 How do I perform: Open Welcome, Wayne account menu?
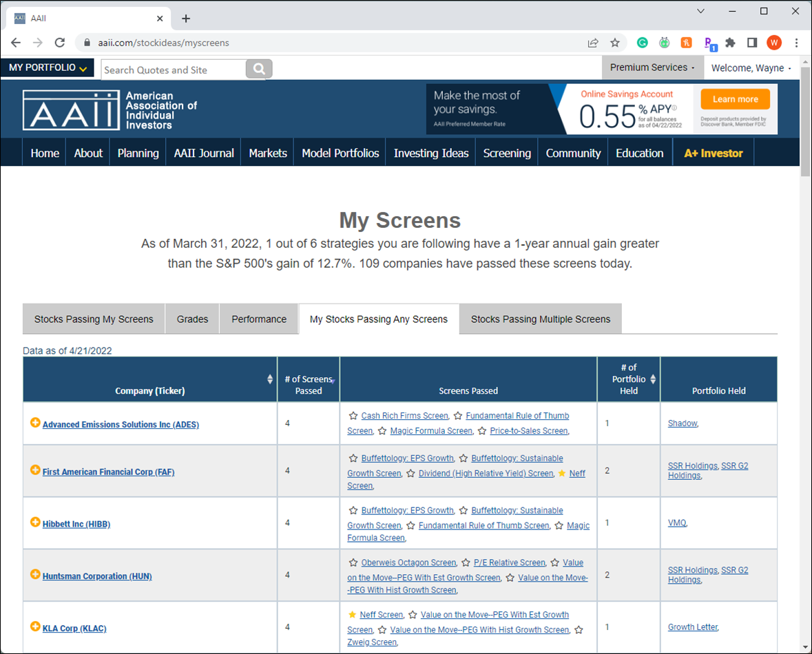coord(751,68)
